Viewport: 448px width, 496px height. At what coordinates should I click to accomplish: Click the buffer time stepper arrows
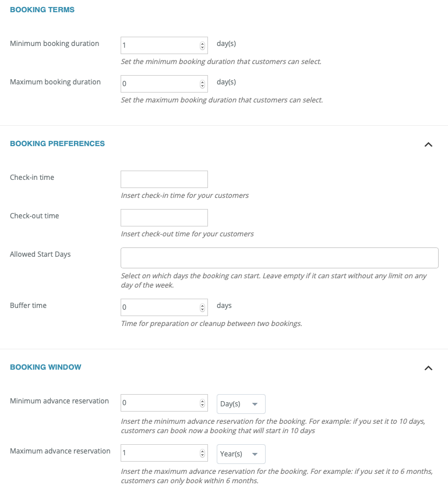202,307
